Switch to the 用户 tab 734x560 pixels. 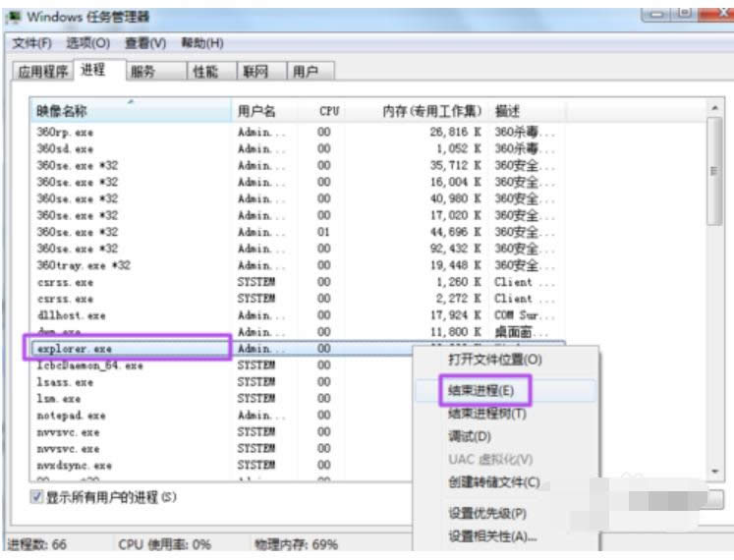coord(310,72)
